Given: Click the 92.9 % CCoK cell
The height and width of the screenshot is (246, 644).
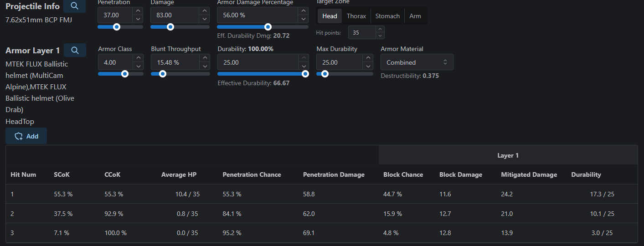Looking at the screenshot, I should coord(113,213).
